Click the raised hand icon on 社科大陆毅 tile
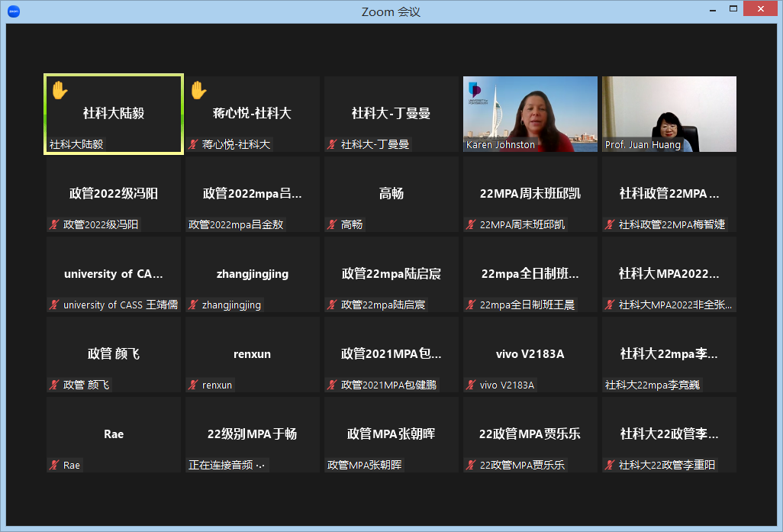The width and height of the screenshot is (783, 532). pos(60,90)
